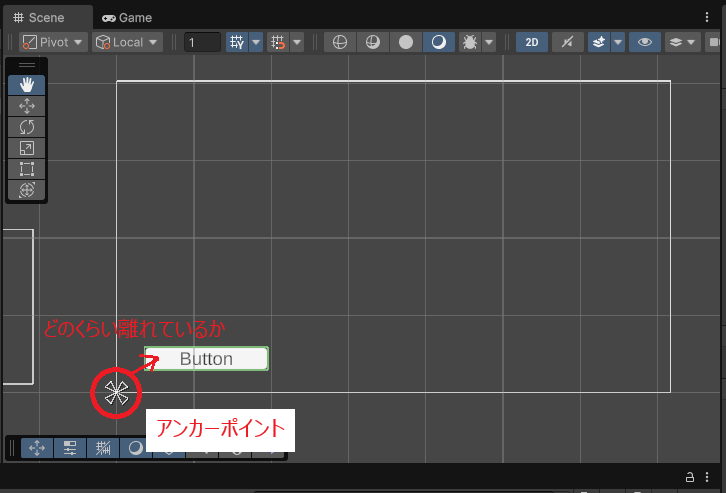Viewport: 726px width, 493px height.
Task: Open the layers stack dropdown
Action: tap(682, 42)
